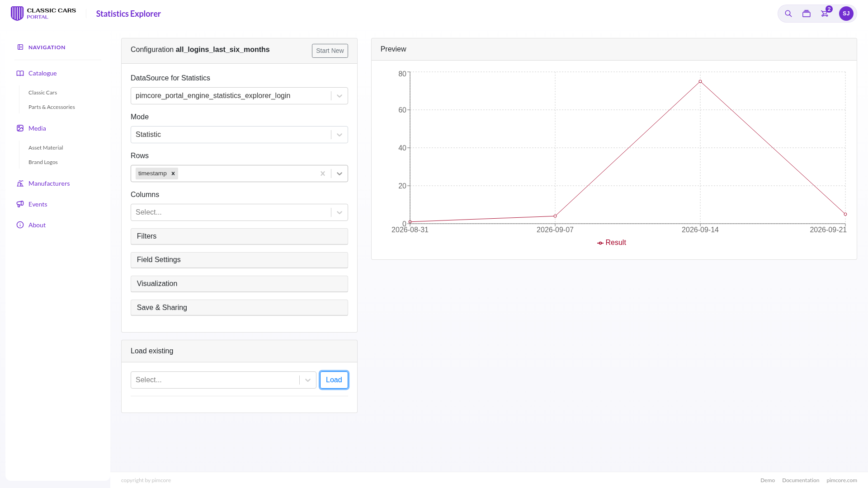Open the Manufacturers navigation link
This screenshot has height=488, width=868.
click(x=49, y=183)
